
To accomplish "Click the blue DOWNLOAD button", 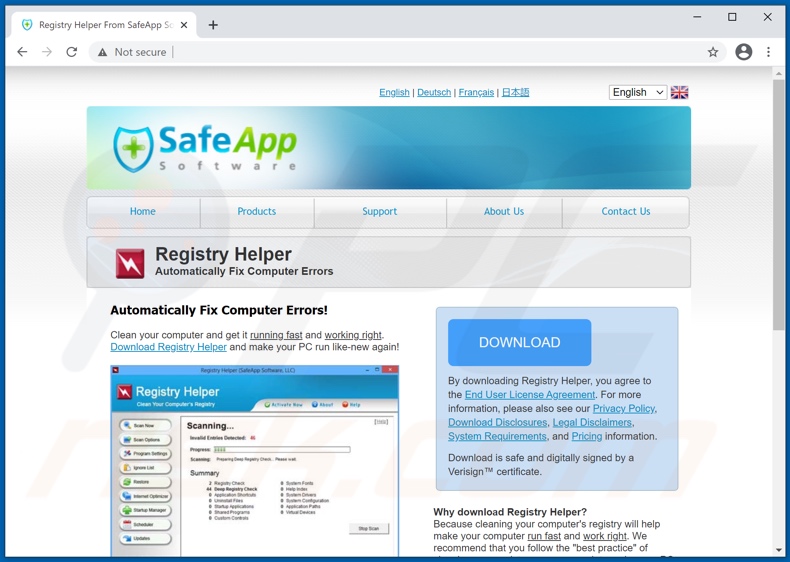I will point(519,342).
